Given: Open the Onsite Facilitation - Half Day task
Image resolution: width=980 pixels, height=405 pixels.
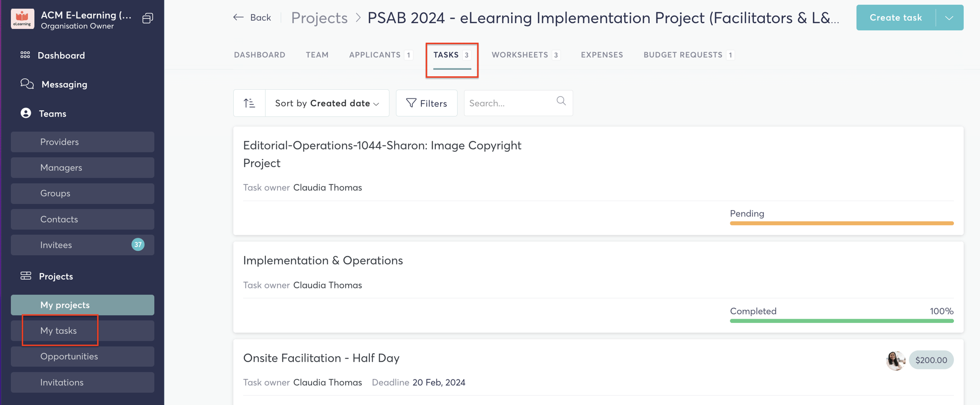Looking at the screenshot, I should [x=321, y=358].
